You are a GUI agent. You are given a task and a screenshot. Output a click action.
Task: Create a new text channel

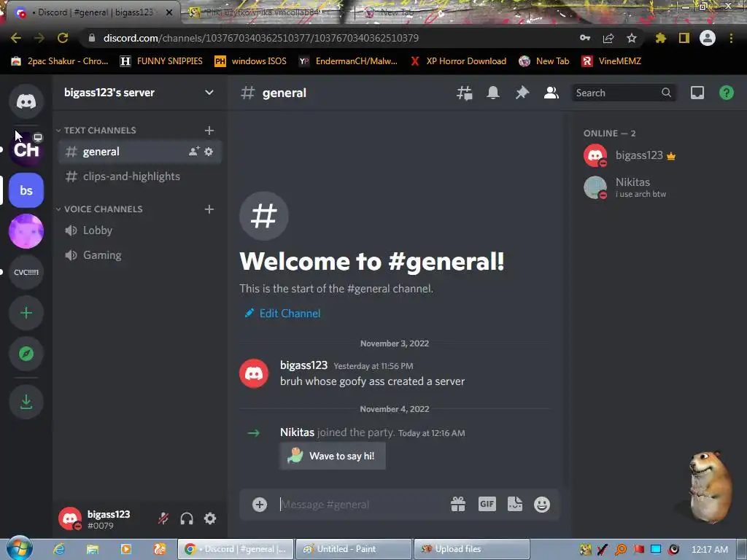[209, 131]
